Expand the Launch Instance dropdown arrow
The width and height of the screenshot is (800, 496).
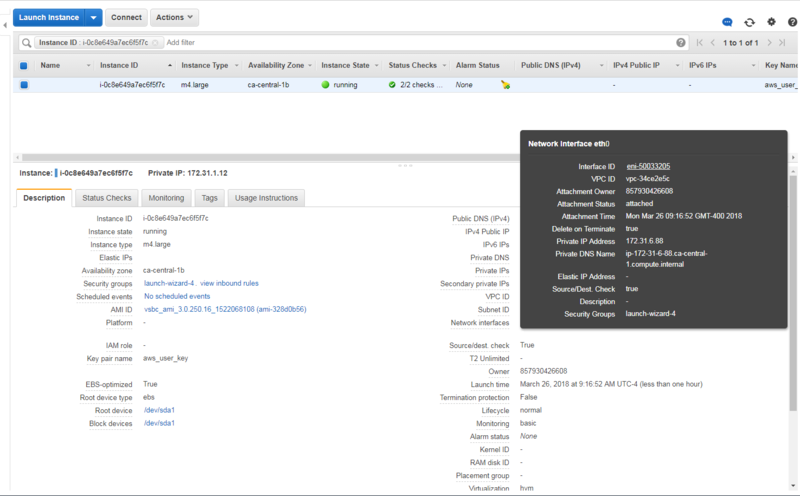pos(93,17)
